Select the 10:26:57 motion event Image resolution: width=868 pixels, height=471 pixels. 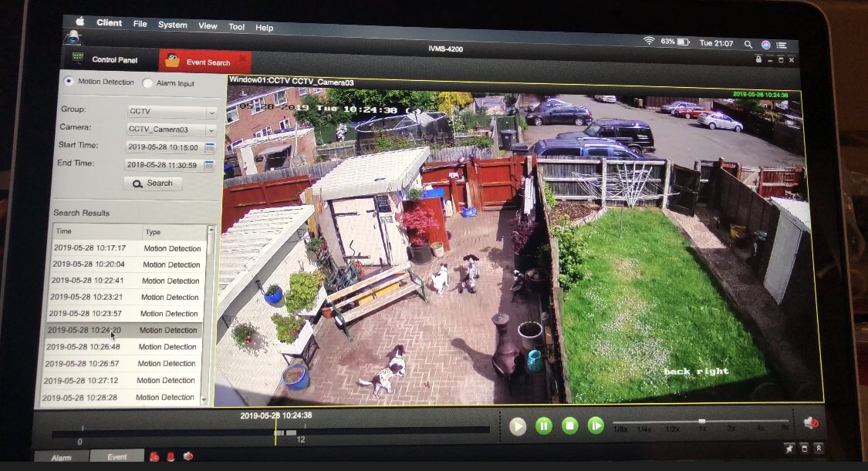pos(120,363)
